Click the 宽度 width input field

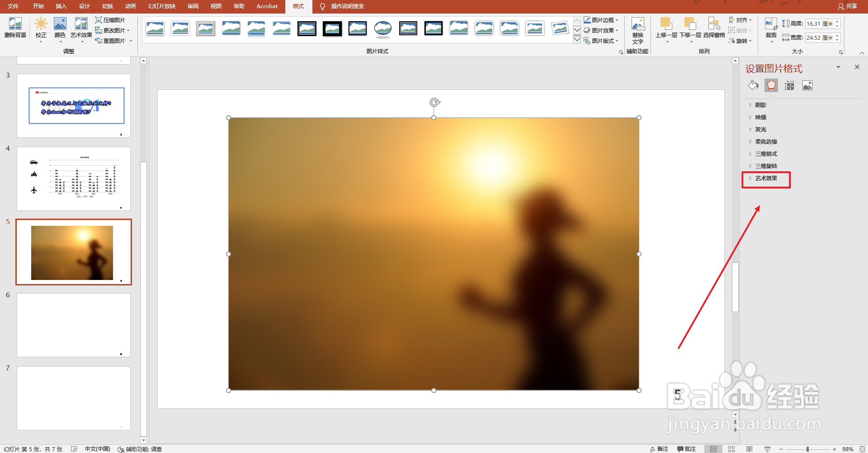click(x=820, y=37)
